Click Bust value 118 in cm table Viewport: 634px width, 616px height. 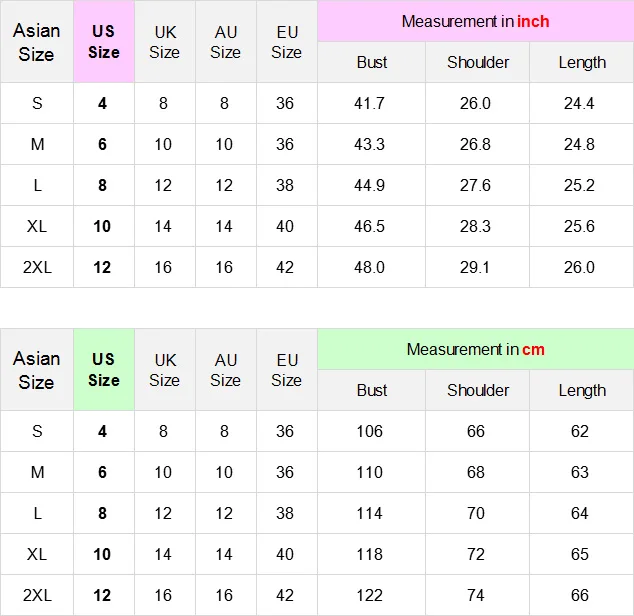click(x=370, y=554)
